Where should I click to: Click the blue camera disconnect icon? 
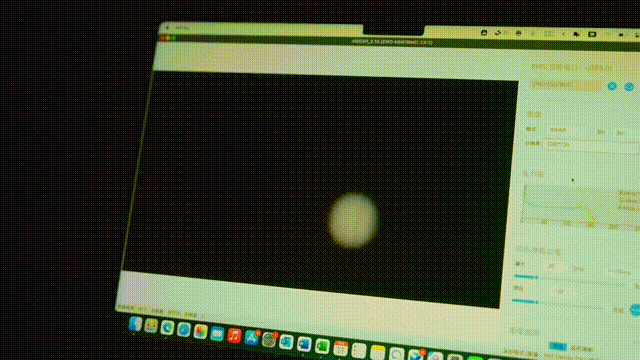[612, 86]
